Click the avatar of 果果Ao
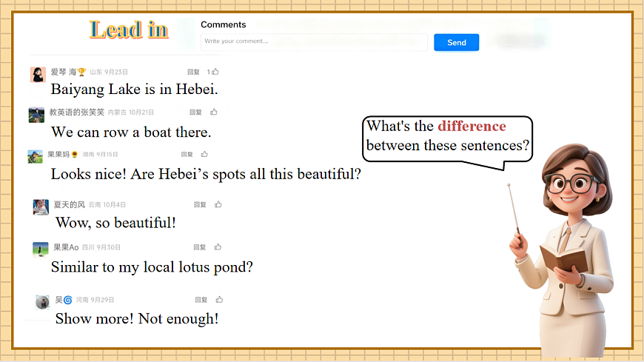 (x=41, y=249)
